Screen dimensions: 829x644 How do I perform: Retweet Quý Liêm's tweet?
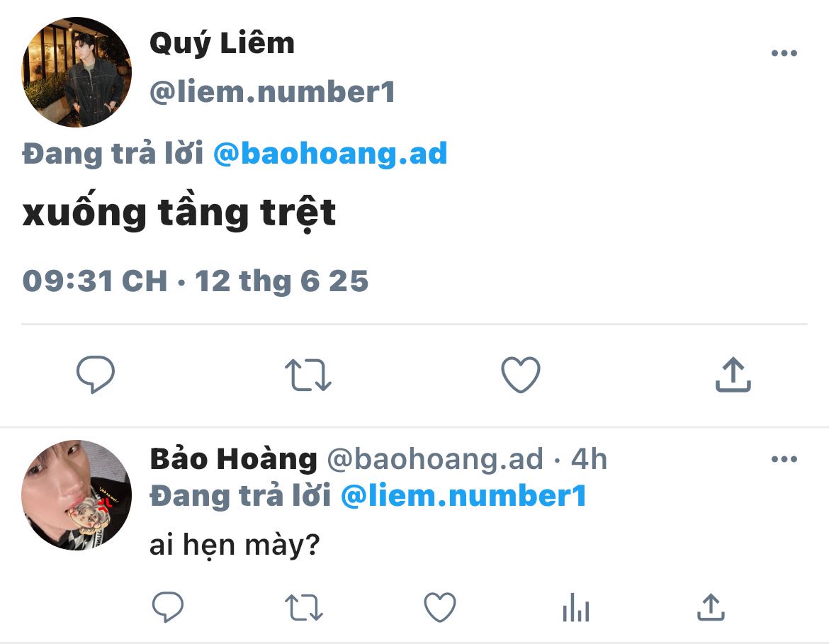pyautogui.click(x=308, y=375)
